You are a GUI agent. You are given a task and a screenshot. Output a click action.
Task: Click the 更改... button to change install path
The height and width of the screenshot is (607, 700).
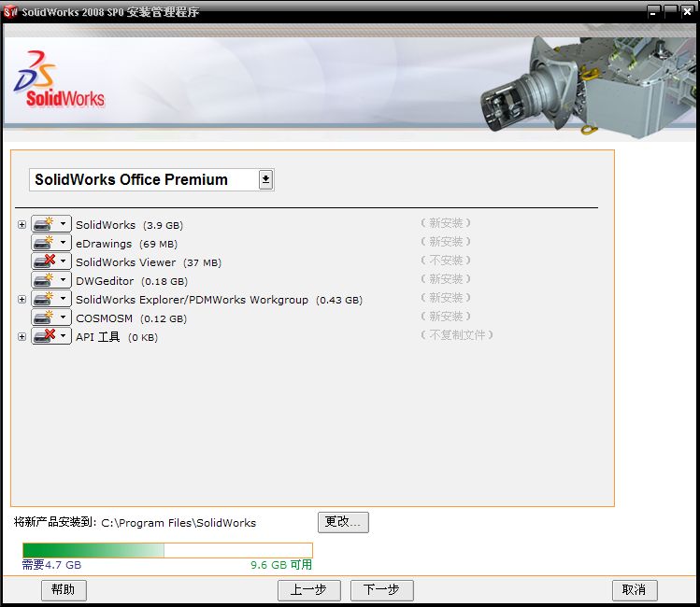click(x=343, y=522)
